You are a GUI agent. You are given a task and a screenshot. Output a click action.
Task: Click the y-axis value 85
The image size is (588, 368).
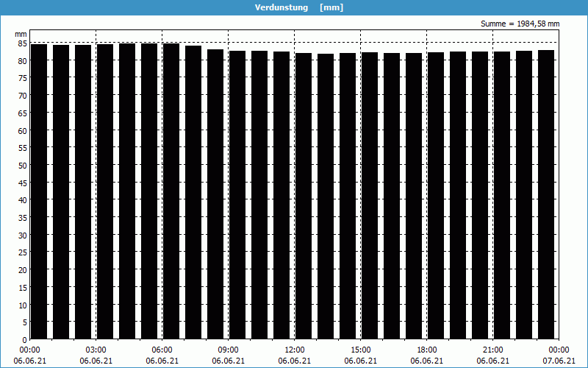tap(23, 43)
